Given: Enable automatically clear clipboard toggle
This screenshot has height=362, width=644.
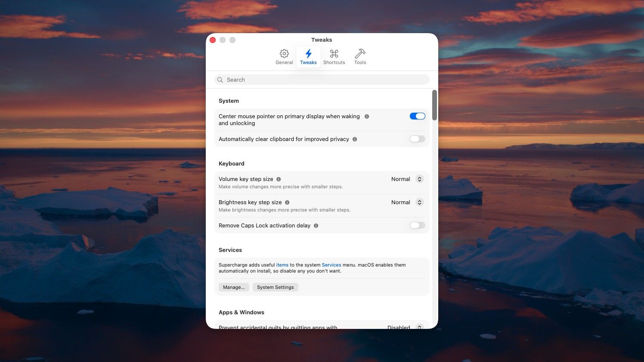Looking at the screenshot, I should point(417,139).
